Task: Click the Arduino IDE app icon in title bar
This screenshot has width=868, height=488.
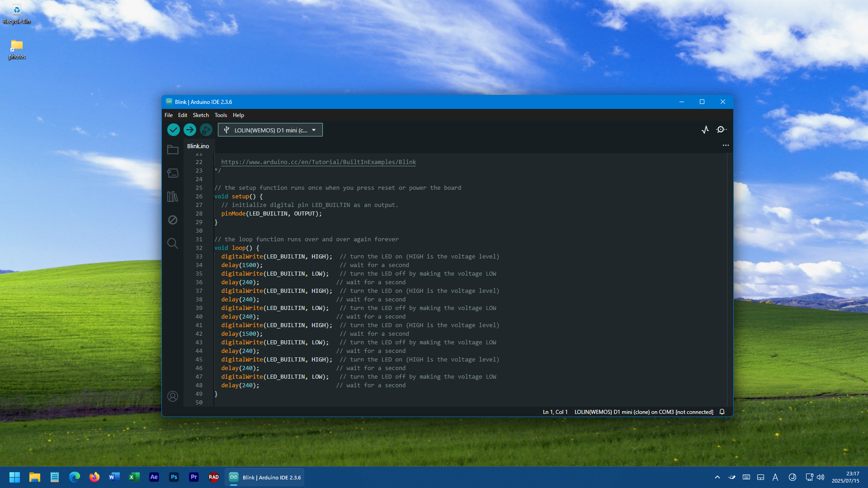Action: click(169, 102)
